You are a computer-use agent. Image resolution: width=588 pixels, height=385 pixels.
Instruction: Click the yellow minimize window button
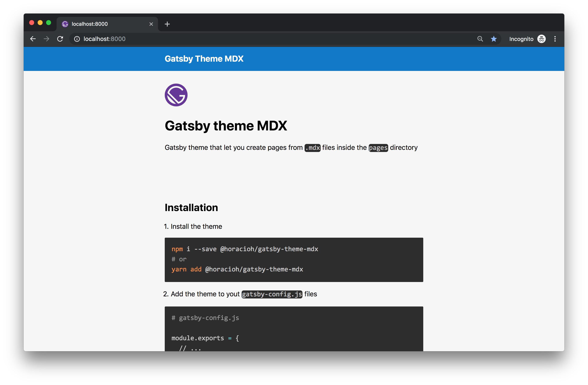point(40,23)
